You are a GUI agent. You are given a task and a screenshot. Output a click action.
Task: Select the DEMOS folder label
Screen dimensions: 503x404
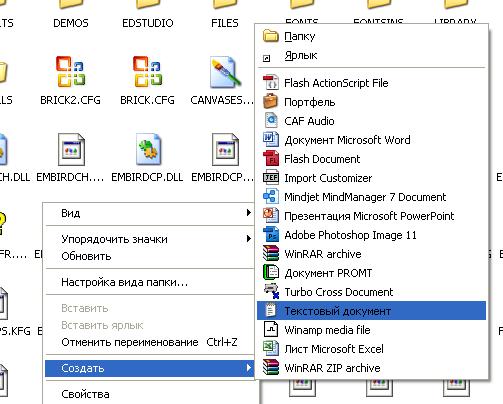[x=71, y=23]
